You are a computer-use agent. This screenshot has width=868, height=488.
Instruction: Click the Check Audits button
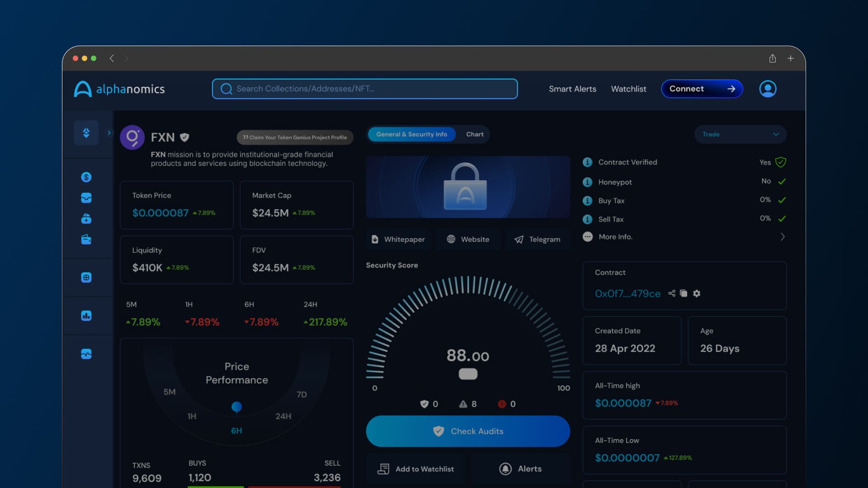pos(468,431)
